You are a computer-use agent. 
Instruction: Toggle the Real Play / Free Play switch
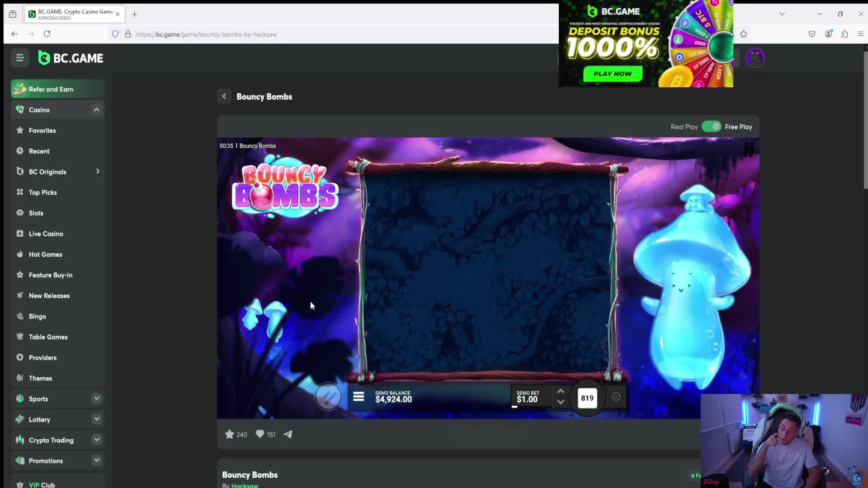click(711, 127)
